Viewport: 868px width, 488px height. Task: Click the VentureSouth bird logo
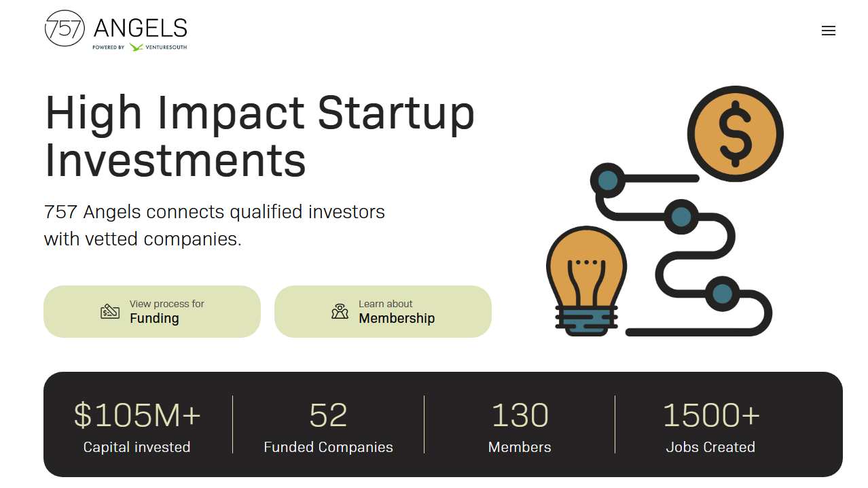click(x=136, y=47)
